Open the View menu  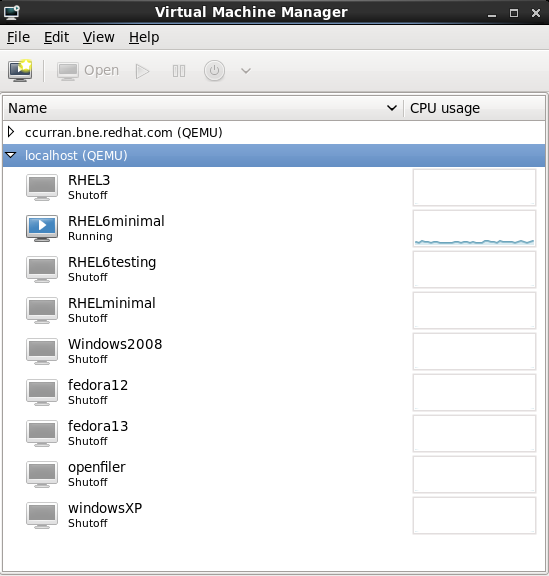(98, 37)
